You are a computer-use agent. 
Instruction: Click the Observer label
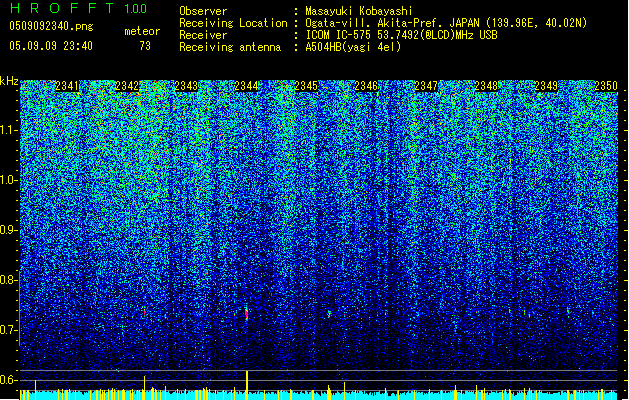[203, 11]
